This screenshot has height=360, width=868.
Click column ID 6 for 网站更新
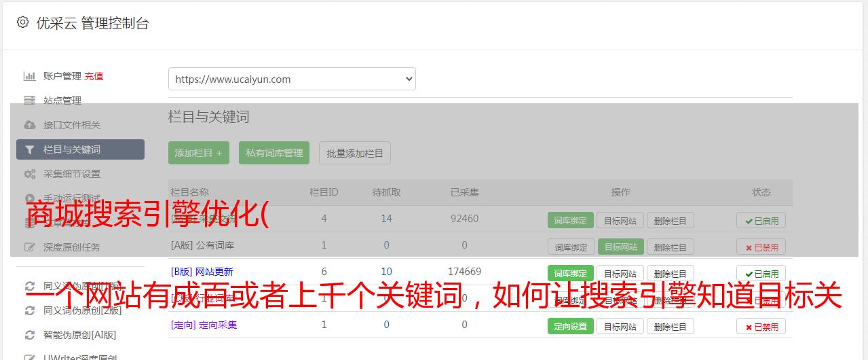tap(324, 272)
